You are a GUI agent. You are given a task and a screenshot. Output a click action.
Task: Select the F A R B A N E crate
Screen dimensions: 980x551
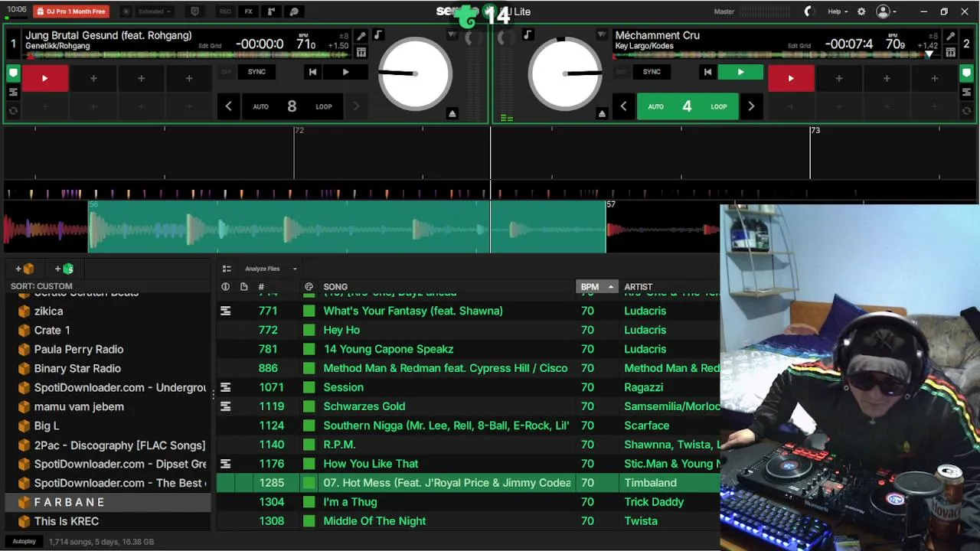107,502
